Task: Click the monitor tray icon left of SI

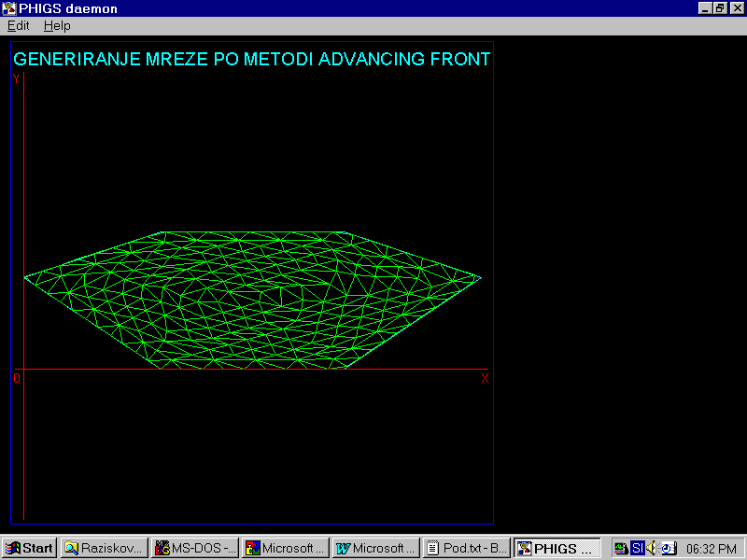Action: 621,549
